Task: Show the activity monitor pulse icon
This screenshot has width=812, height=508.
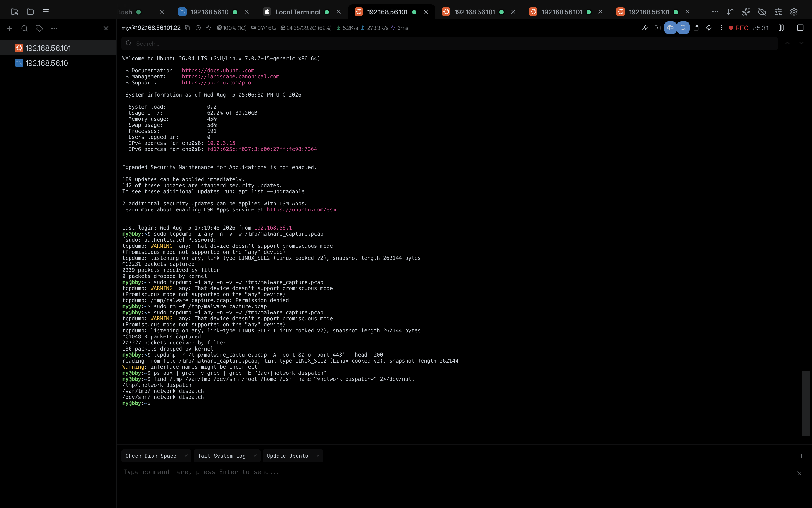Action: point(209,28)
